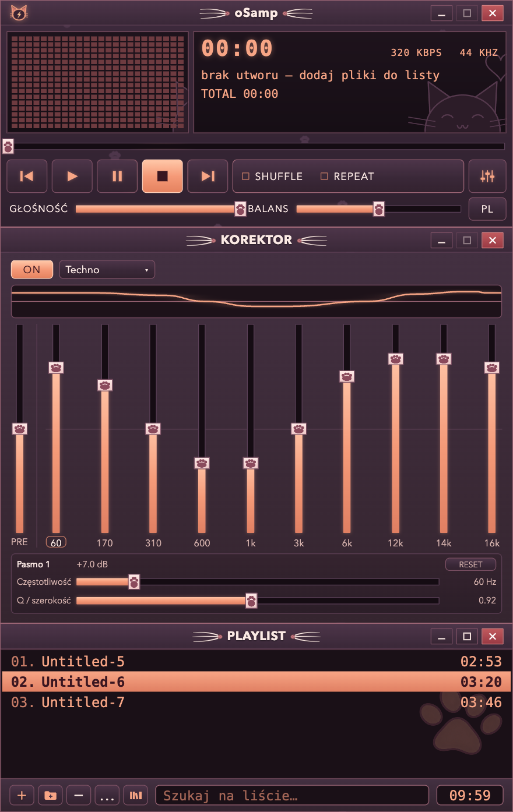
Task: Select the 1k band label
Action: 251,543
